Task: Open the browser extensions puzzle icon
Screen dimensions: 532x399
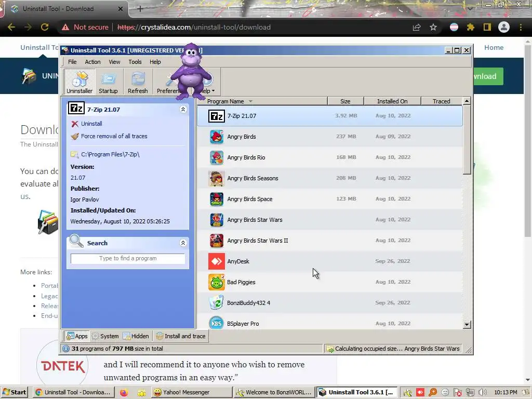Action: (x=471, y=27)
